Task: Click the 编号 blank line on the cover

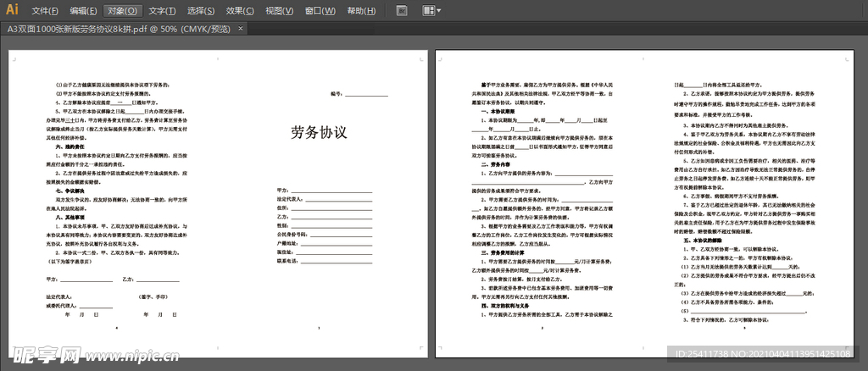Action: pos(366,95)
